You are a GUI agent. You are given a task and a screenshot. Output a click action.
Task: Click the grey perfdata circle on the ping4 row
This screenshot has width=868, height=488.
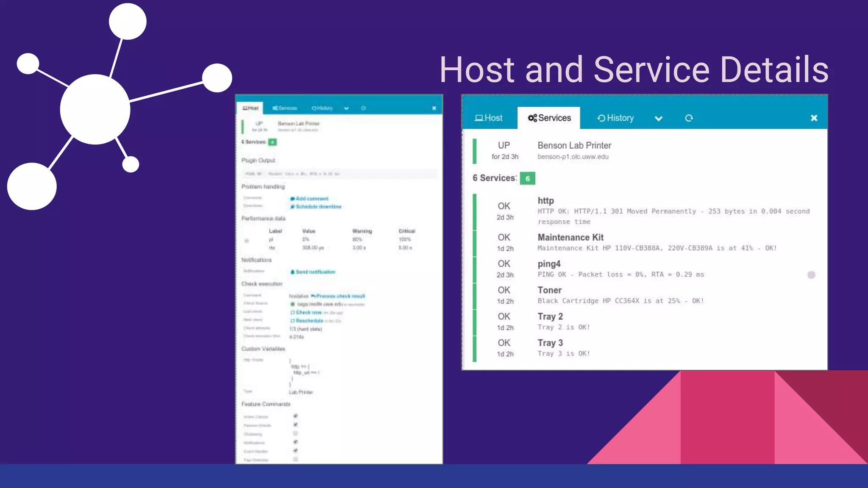(811, 275)
